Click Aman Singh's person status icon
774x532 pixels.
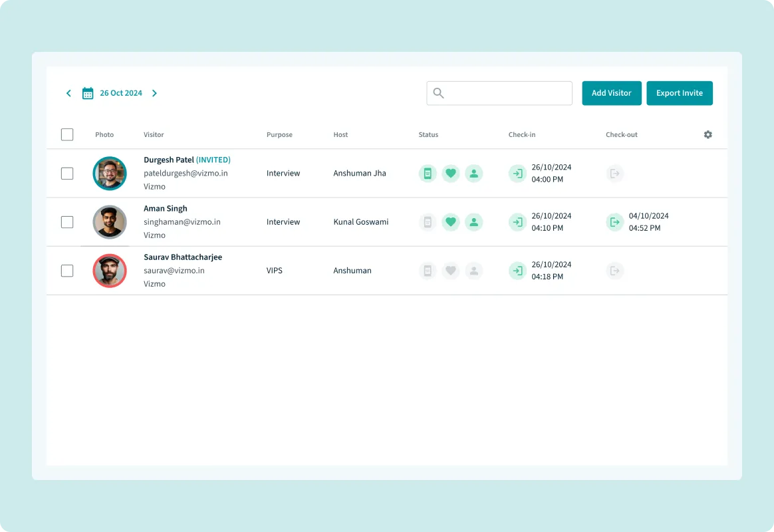coord(474,222)
